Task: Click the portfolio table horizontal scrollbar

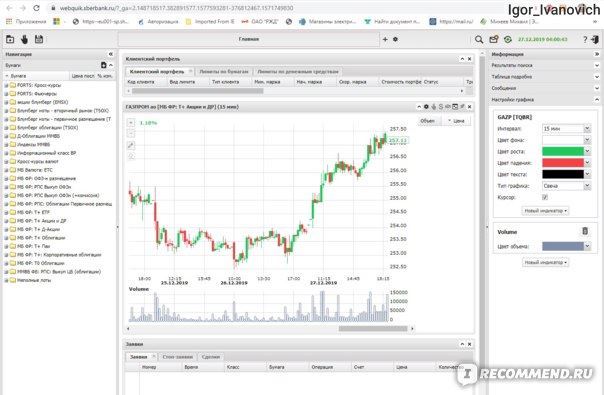Action: point(198,91)
